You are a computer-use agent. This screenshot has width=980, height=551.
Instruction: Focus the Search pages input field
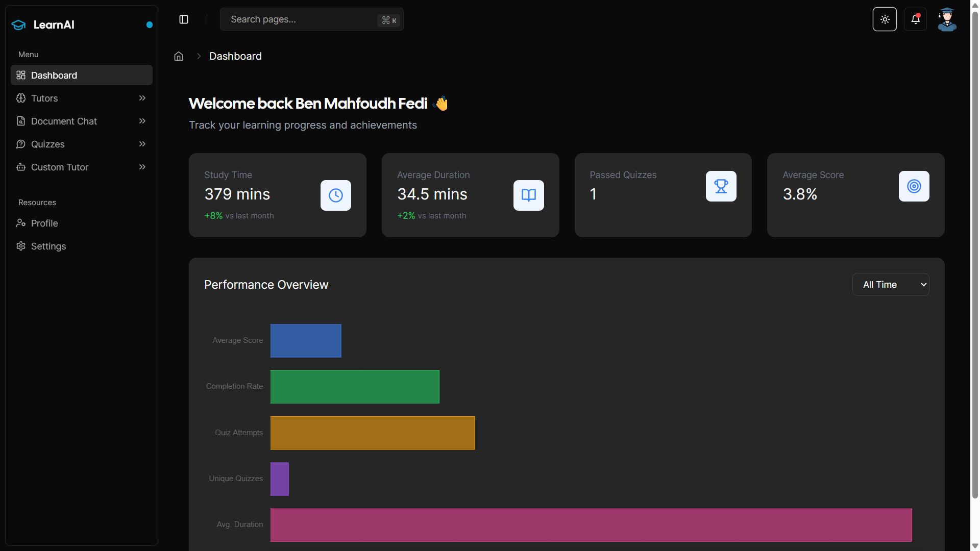coord(301,19)
